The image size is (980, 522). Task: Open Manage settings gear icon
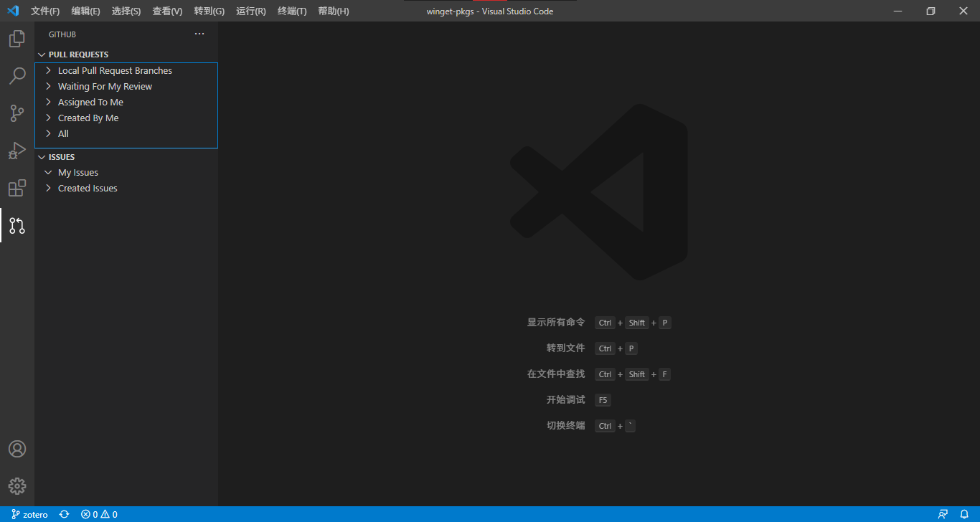point(17,486)
